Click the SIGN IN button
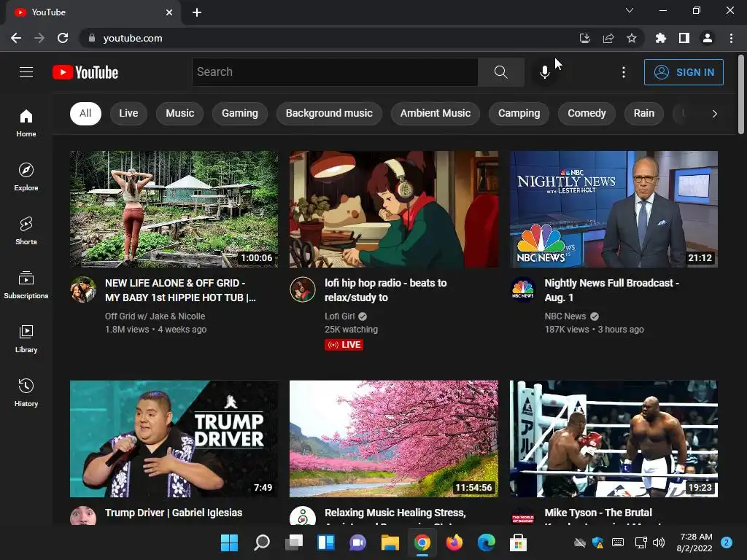This screenshot has height=560, width=747. (x=684, y=72)
